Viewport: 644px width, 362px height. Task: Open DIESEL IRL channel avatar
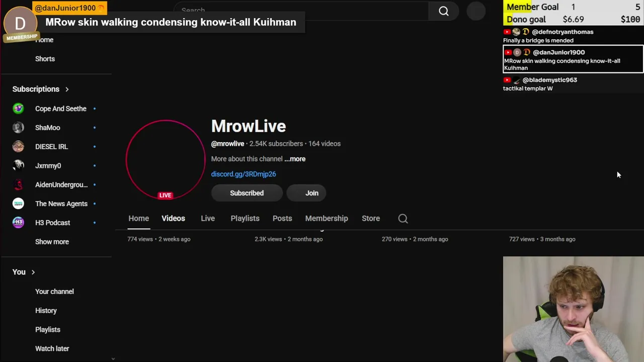click(18, 147)
